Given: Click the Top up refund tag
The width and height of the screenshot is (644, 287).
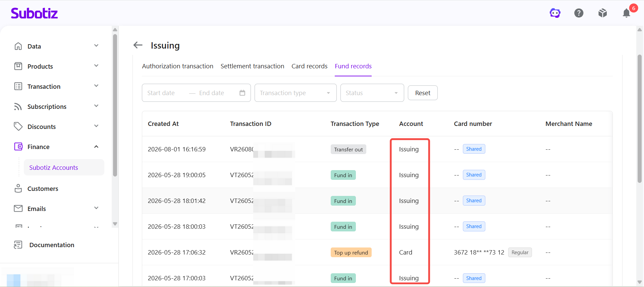Looking at the screenshot, I should pyautogui.click(x=351, y=253).
